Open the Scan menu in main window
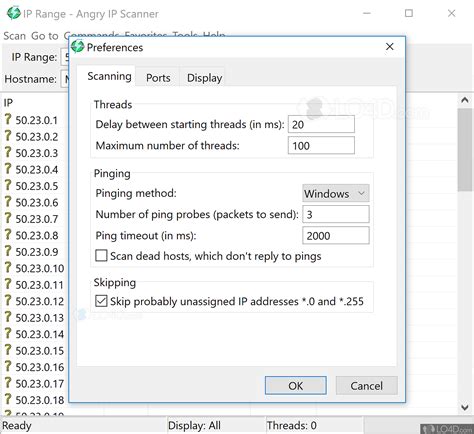The width and height of the screenshot is (474, 434). coord(14,36)
